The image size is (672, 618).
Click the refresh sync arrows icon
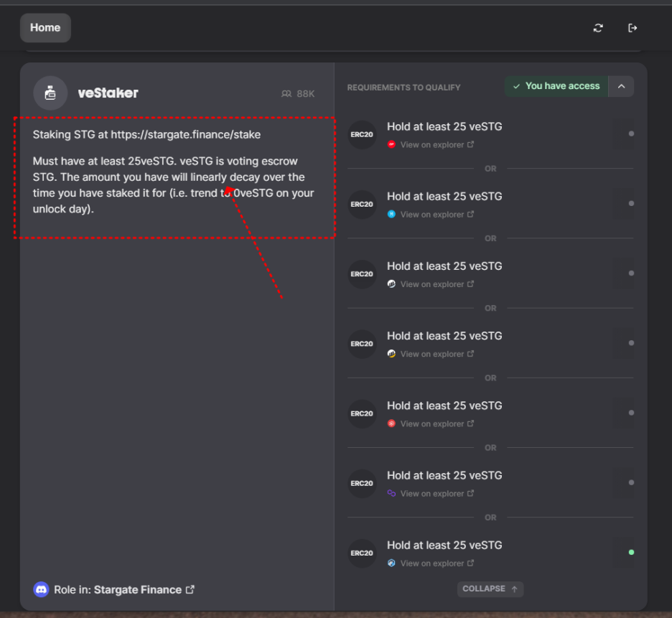[598, 28]
